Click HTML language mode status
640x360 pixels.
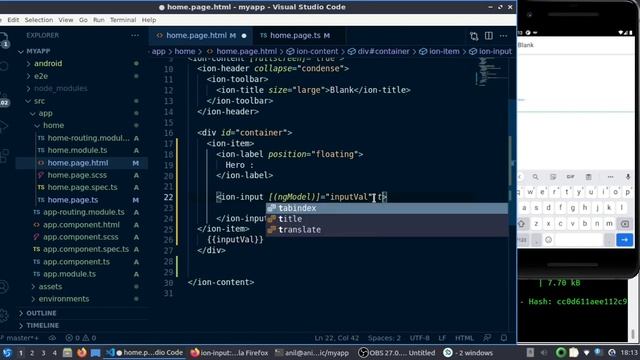(x=464, y=338)
